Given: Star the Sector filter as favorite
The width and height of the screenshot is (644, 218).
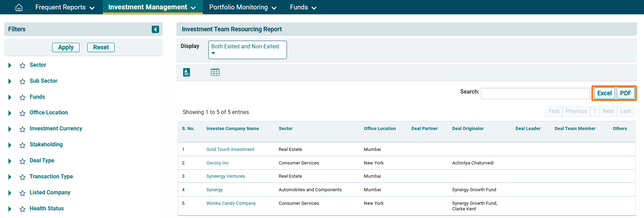Looking at the screenshot, I should (x=23, y=65).
